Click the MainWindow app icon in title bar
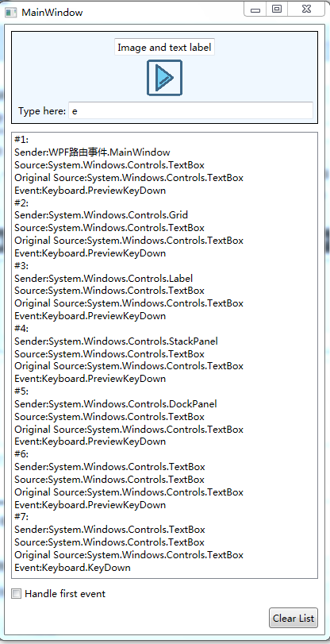 [10, 13]
